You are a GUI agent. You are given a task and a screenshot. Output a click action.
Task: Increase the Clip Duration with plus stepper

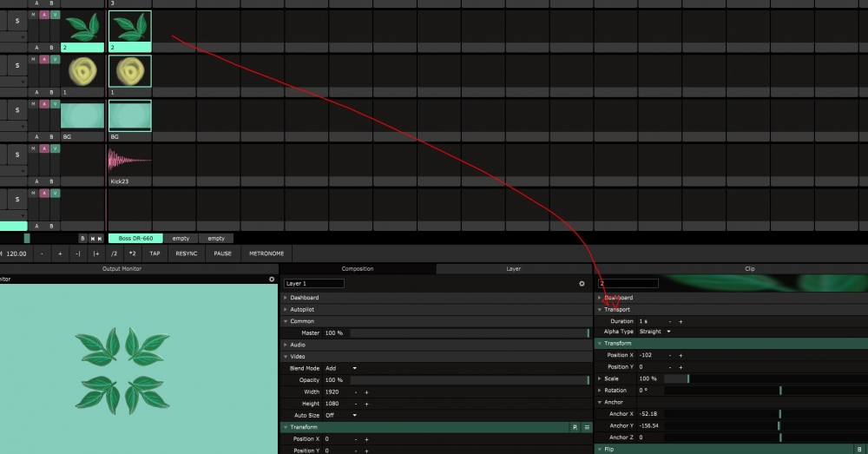tap(681, 321)
